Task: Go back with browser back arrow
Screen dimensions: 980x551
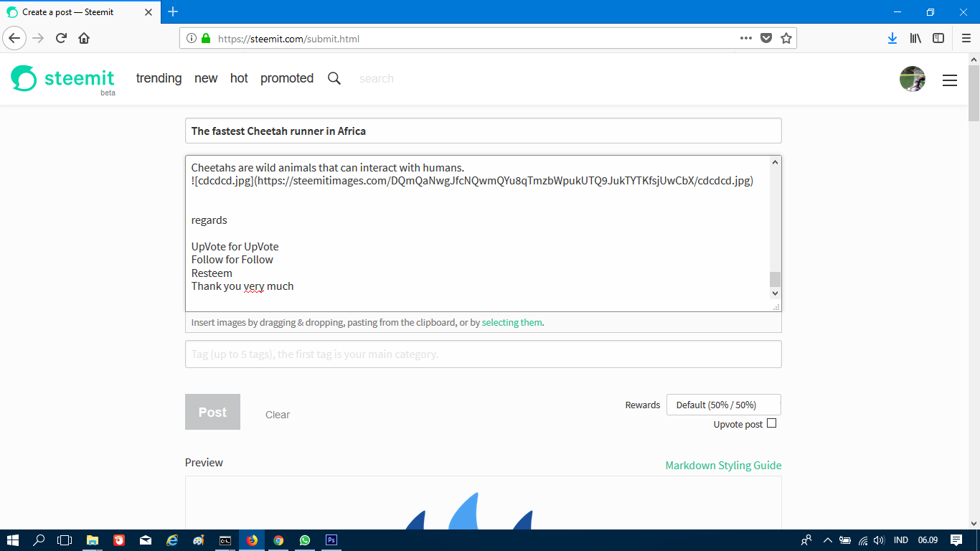Action: click(14, 38)
